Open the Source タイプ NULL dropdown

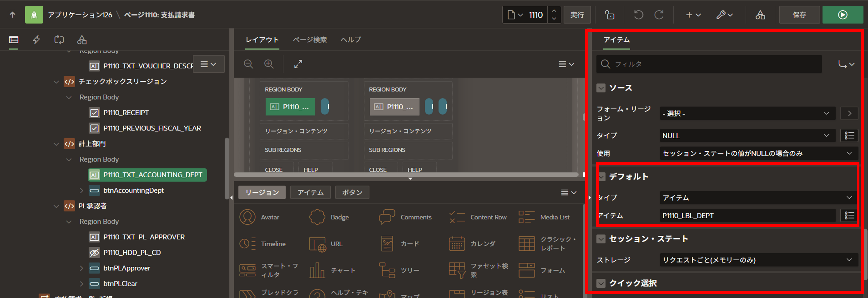coord(747,135)
